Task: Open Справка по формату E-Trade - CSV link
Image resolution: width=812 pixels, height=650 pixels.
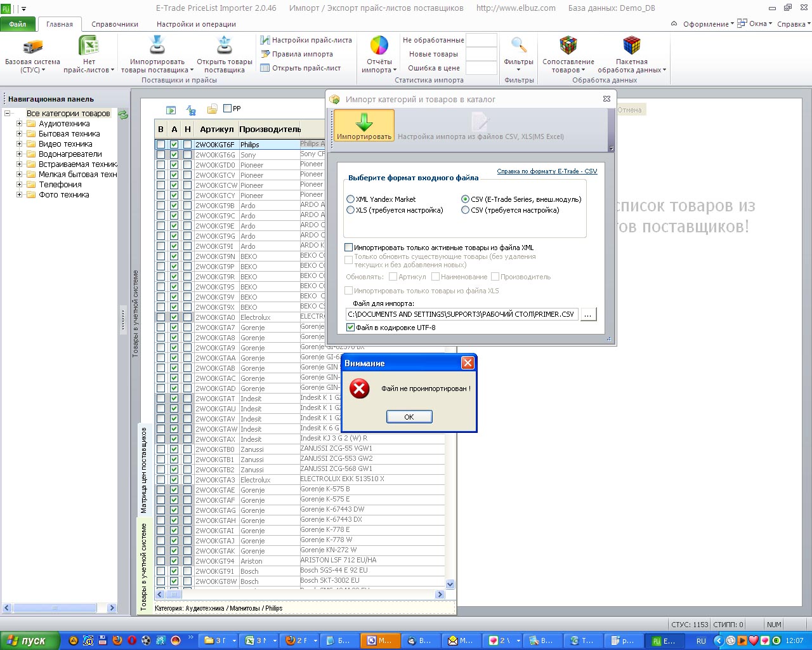Action: [547, 171]
